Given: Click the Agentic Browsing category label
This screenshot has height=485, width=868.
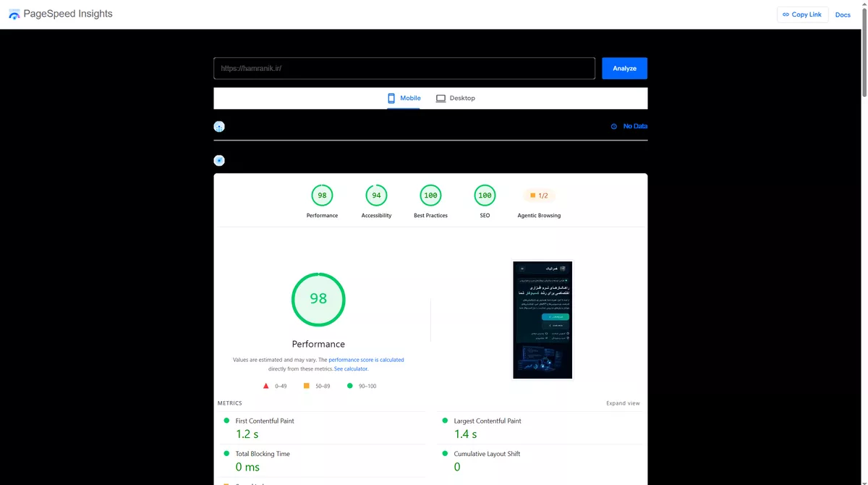Looking at the screenshot, I should coord(539,216).
